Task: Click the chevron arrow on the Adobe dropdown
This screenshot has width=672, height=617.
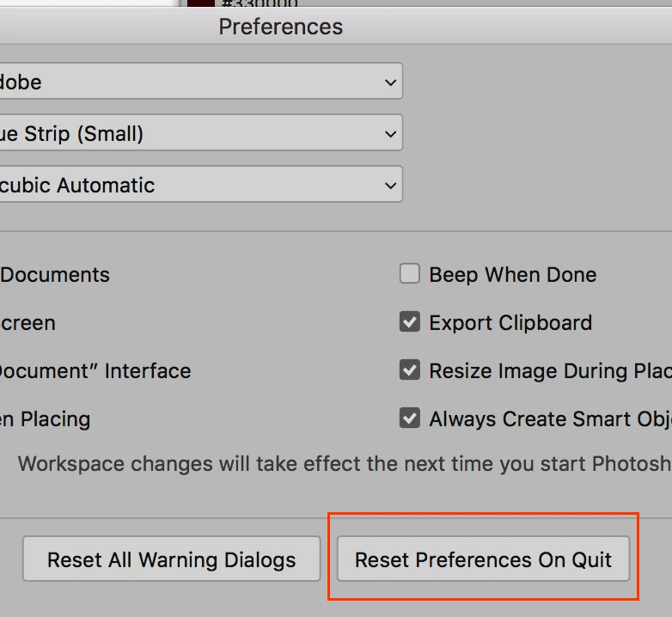Action: 390,82
